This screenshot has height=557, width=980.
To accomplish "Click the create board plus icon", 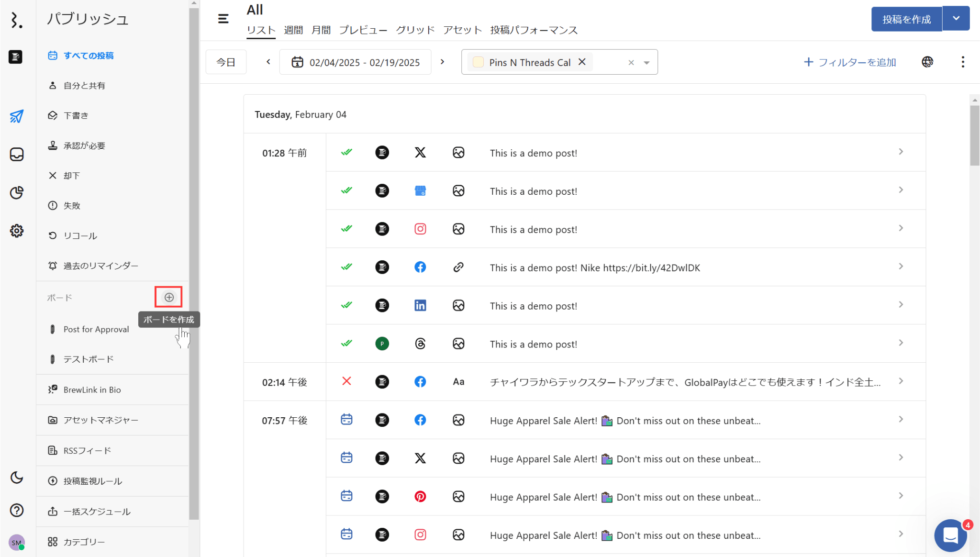I will coord(169,297).
